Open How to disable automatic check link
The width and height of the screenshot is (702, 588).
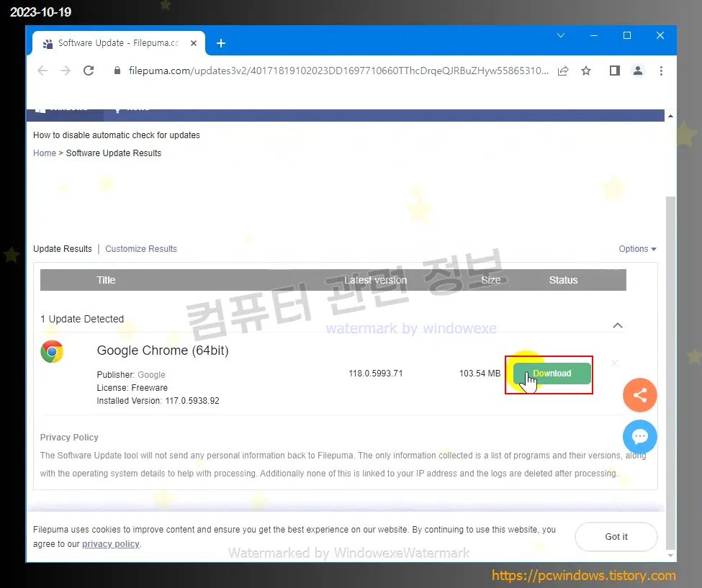click(x=117, y=135)
